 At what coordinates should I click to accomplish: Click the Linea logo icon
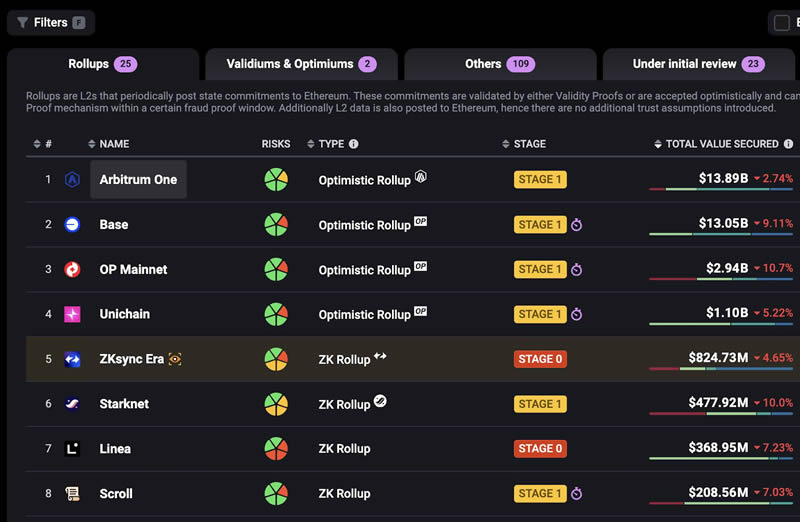[72, 449]
